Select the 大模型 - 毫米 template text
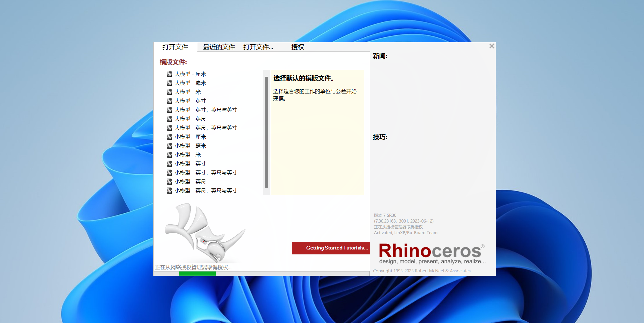This screenshot has width=644, height=323. coord(190,83)
